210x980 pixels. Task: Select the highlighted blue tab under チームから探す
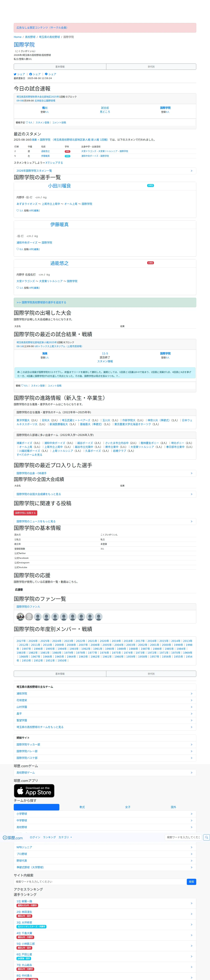tap(37, 807)
